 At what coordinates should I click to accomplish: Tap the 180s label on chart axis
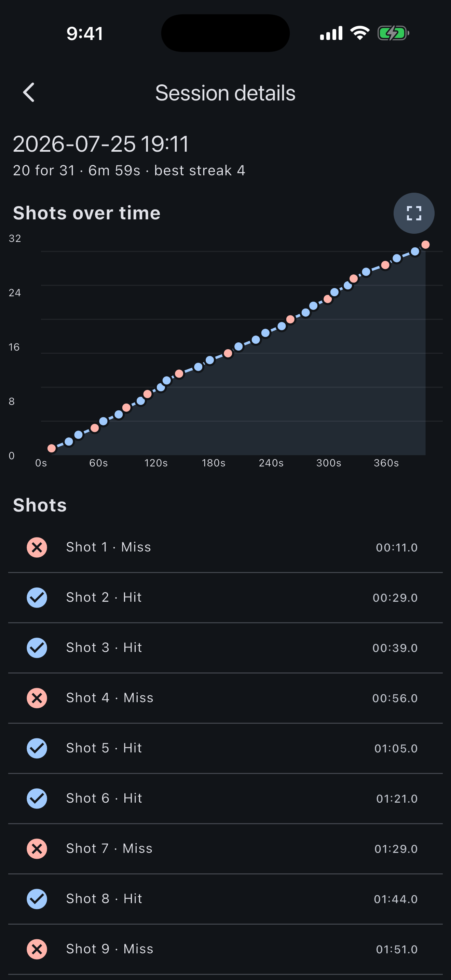[x=213, y=463]
